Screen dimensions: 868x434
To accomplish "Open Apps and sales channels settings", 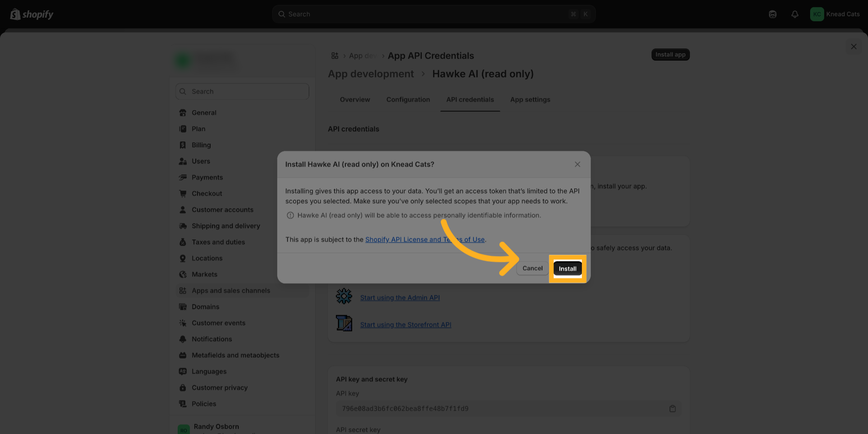I will click(x=231, y=291).
